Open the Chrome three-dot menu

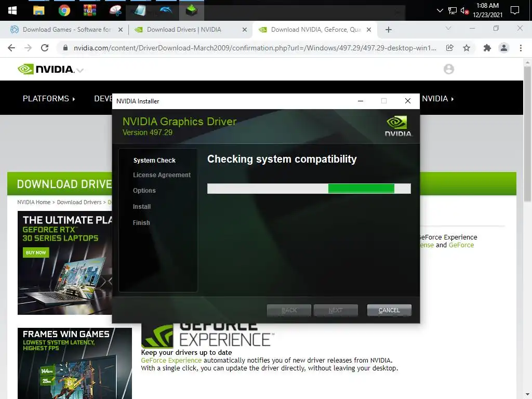(x=521, y=48)
